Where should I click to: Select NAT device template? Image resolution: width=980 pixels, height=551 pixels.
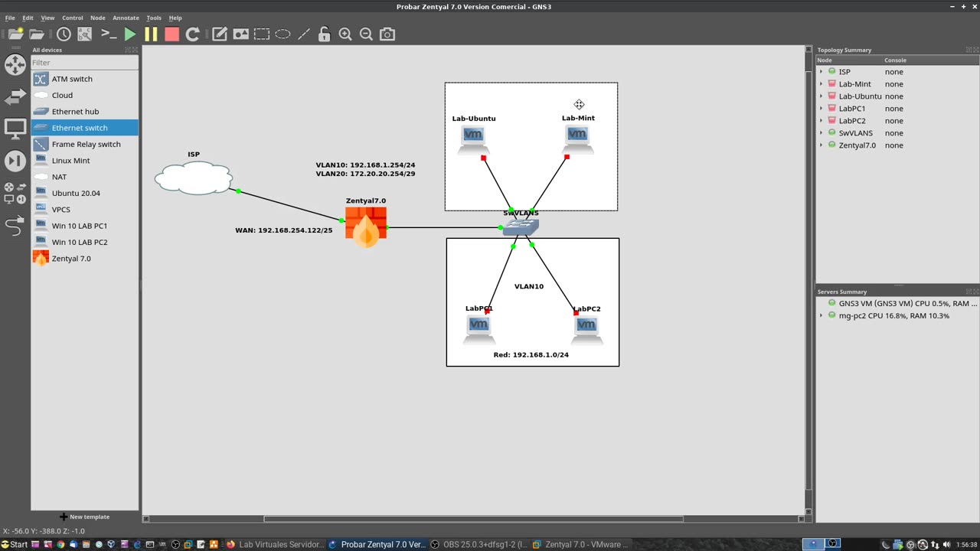[x=84, y=177]
